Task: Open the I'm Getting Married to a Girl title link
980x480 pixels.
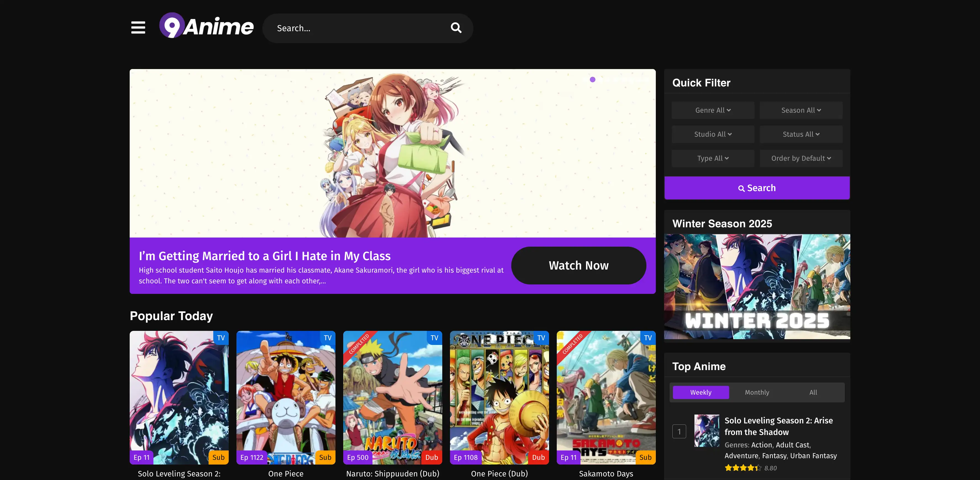Action: 264,256
